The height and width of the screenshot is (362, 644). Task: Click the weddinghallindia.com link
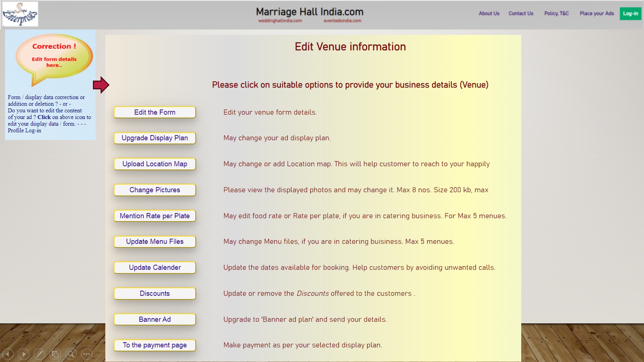click(x=280, y=21)
